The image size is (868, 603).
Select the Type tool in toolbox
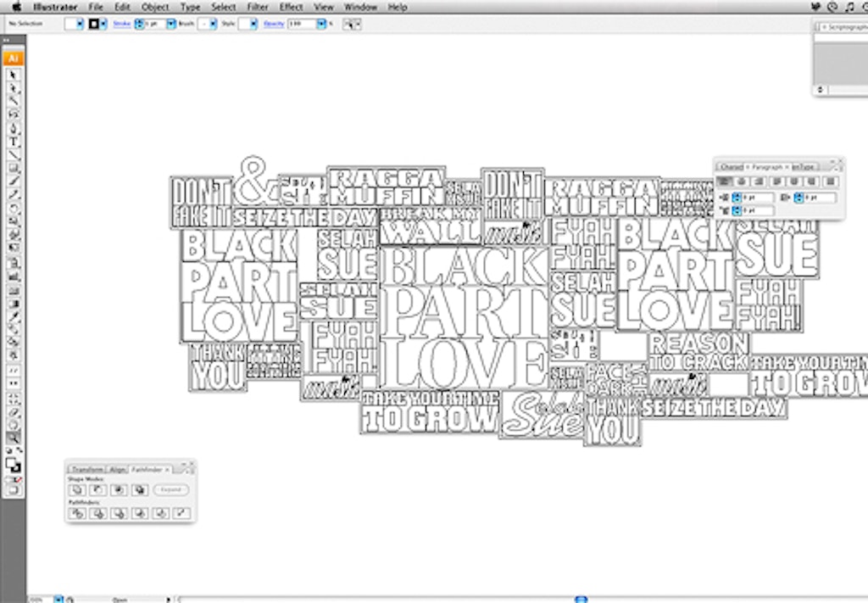[x=14, y=141]
